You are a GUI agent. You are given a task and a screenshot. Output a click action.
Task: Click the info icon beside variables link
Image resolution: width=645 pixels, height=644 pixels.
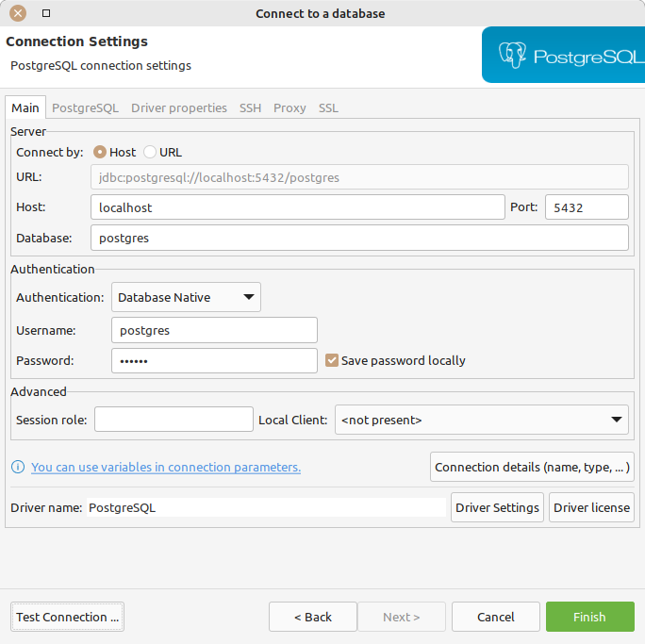(x=17, y=467)
